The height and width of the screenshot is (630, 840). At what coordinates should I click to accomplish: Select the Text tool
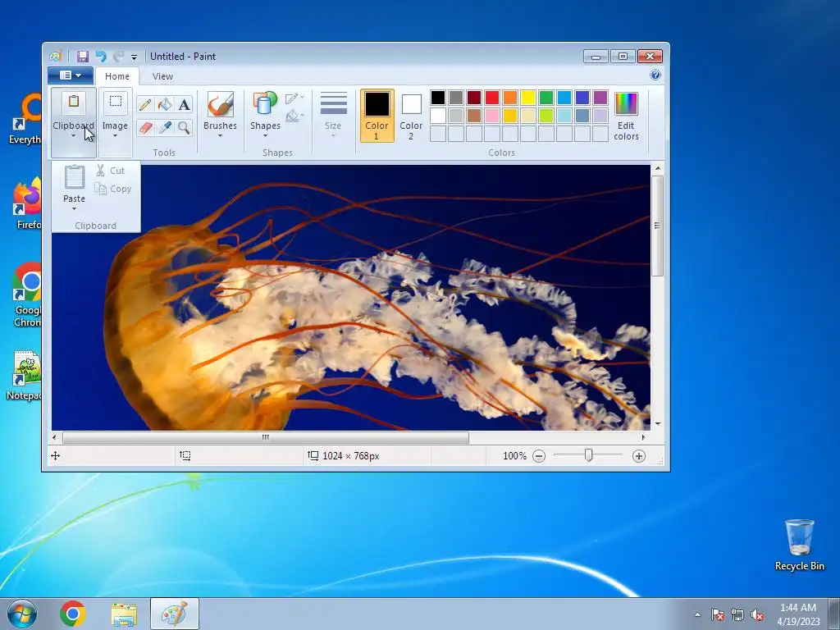coord(184,104)
